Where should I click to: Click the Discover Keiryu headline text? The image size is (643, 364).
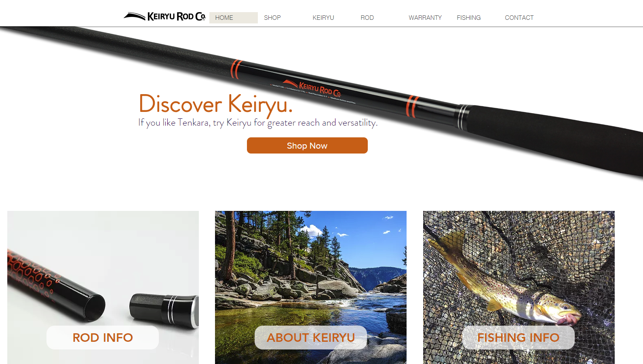pyautogui.click(x=215, y=104)
